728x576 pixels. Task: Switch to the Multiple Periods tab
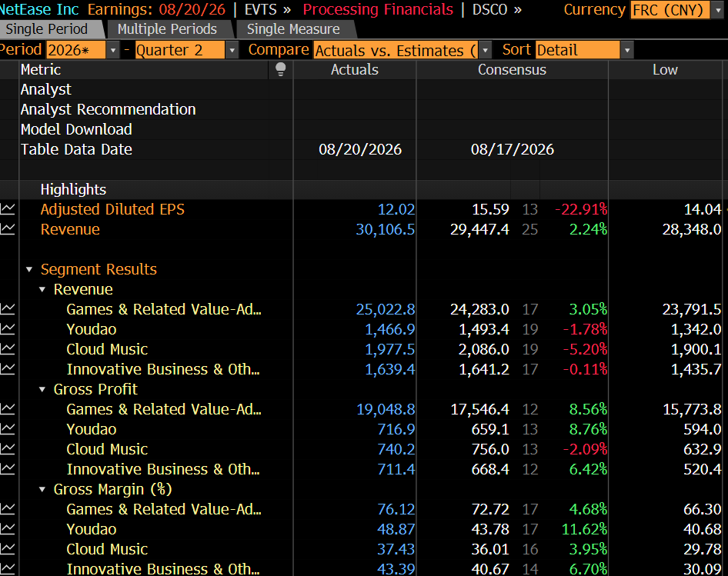pos(167,29)
